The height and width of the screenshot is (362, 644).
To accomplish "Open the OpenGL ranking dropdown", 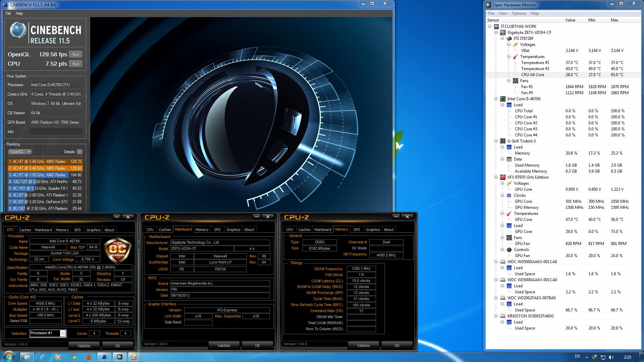I will tap(20, 152).
